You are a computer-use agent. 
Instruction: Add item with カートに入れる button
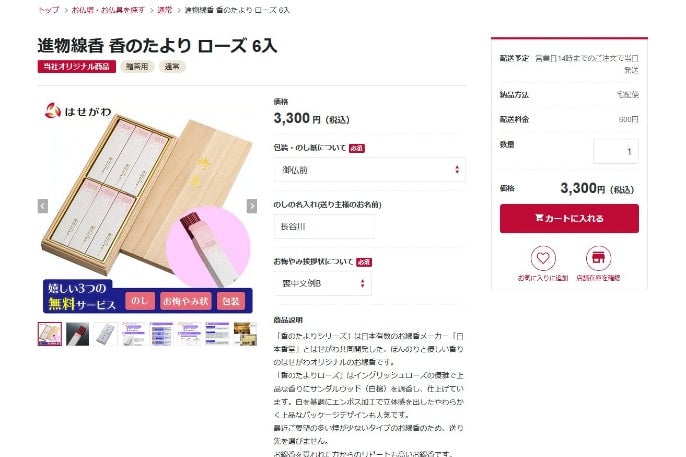569,218
